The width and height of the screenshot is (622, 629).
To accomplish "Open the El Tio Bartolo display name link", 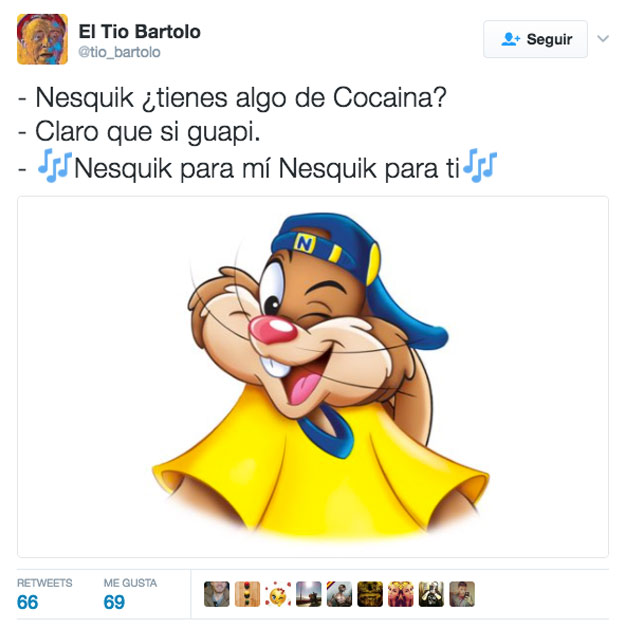I will pyautogui.click(x=139, y=32).
